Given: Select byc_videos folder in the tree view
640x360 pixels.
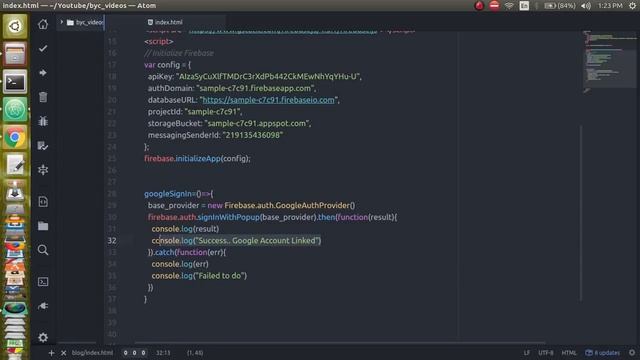Looking at the screenshot, I should (x=85, y=22).
